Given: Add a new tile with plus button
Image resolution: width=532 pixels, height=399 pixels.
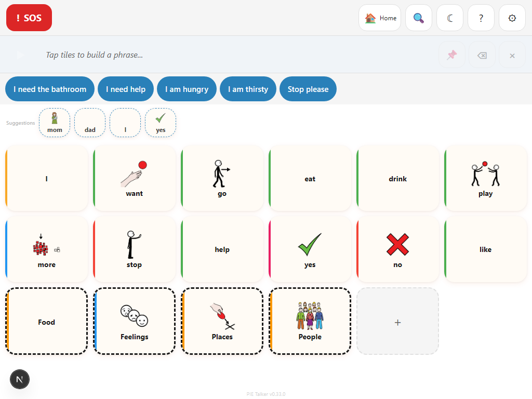Looking at the screenshot, I should [397, 322].
